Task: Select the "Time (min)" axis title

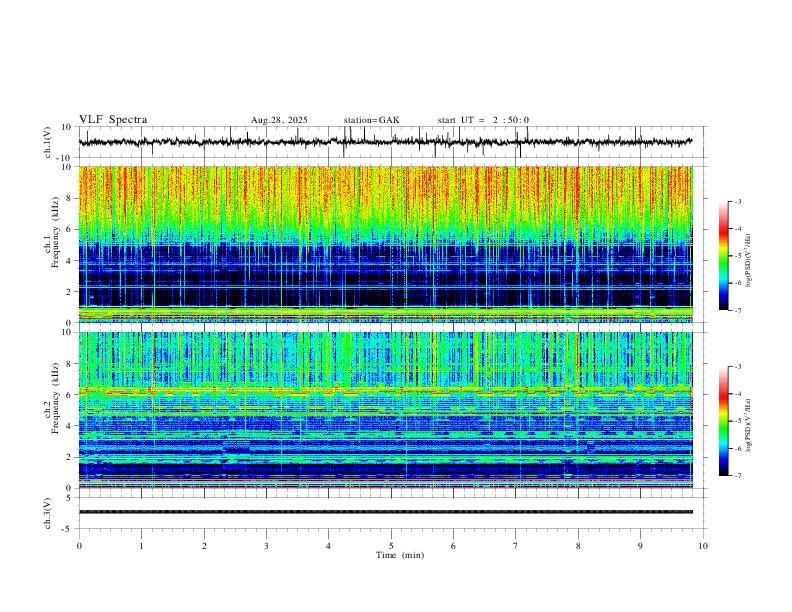Action: 400,555
